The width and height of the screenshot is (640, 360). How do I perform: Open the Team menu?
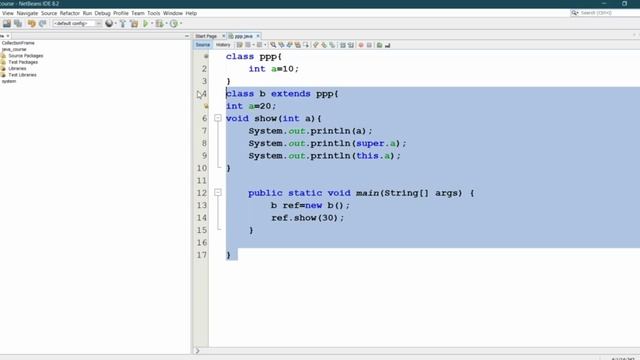[138, 13]
